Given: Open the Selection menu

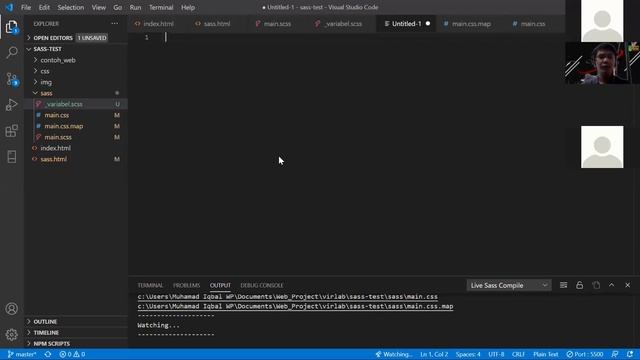Looking at the screenshot, I should (71, 7).
